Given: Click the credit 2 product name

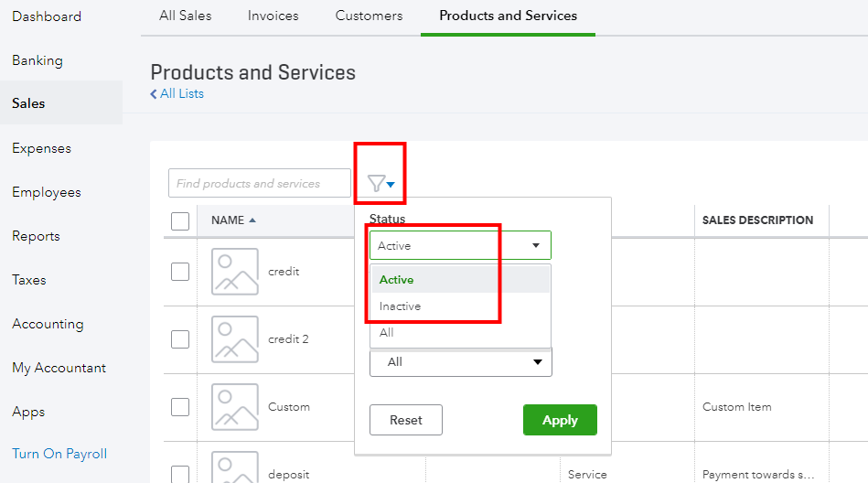Looking at the screenshot, I should pyautogui.click(x=288, y=339).
